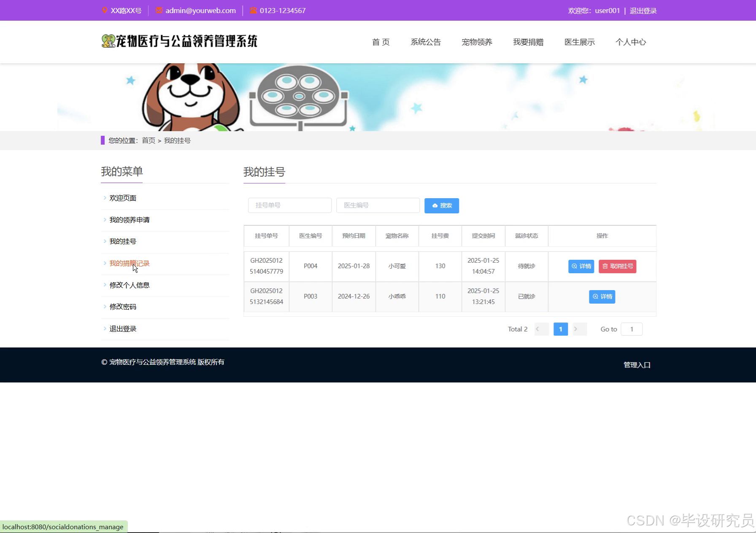Click the chevron icon beside 修改密码

point(105,307)
